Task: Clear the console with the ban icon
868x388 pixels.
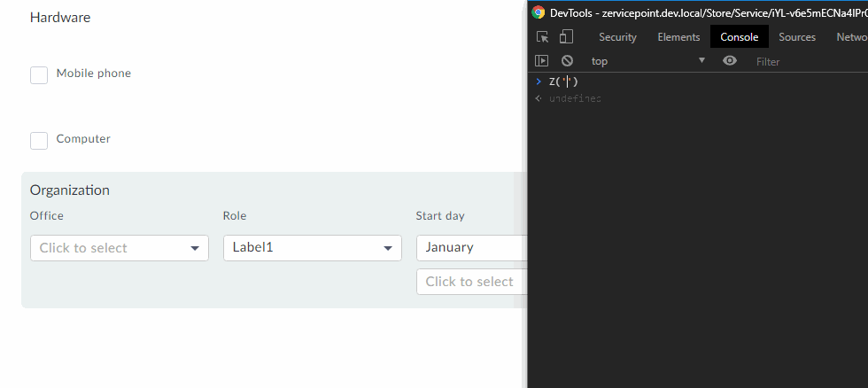Action: [567, 61]
